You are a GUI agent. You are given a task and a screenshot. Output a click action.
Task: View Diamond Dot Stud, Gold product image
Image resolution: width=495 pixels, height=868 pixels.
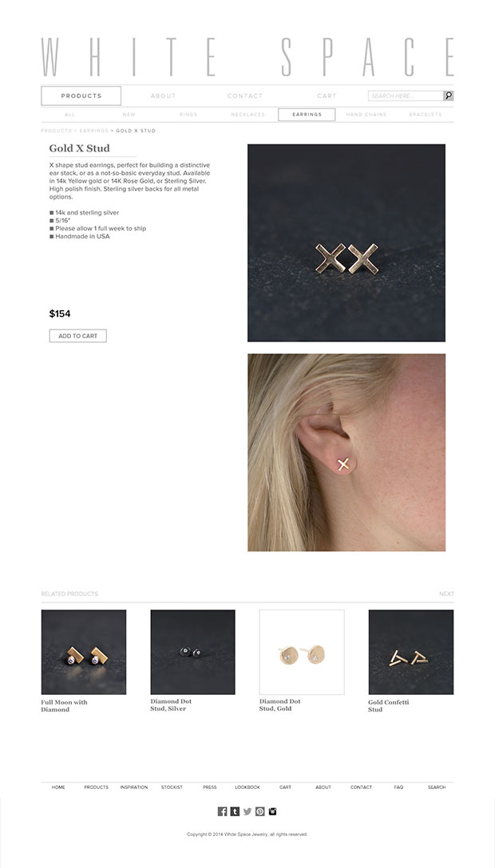click(x=302, y=652)
